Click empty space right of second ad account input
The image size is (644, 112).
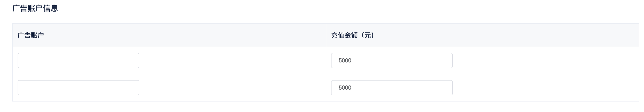click(x=233, y=88)
